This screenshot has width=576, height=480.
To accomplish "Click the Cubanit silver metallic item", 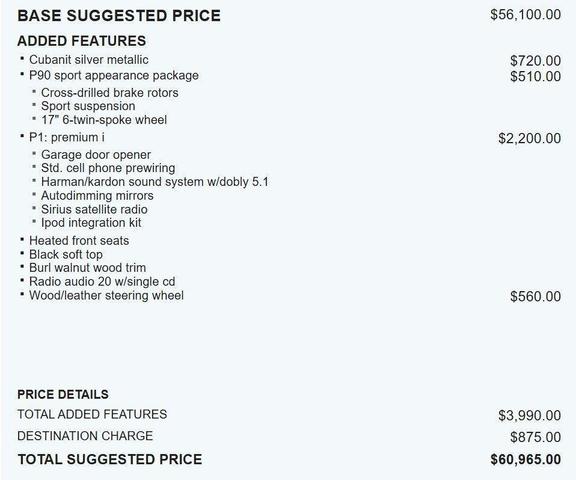I will (89, 59).
